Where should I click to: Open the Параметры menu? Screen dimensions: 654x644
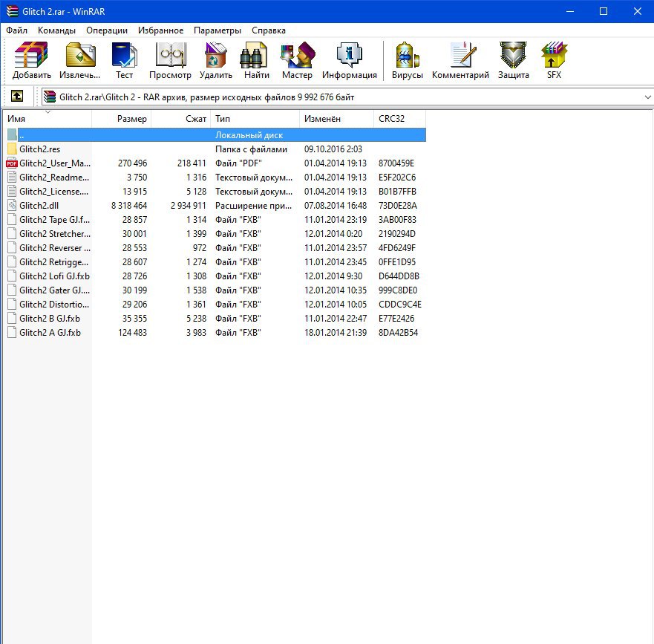point(218,30)
